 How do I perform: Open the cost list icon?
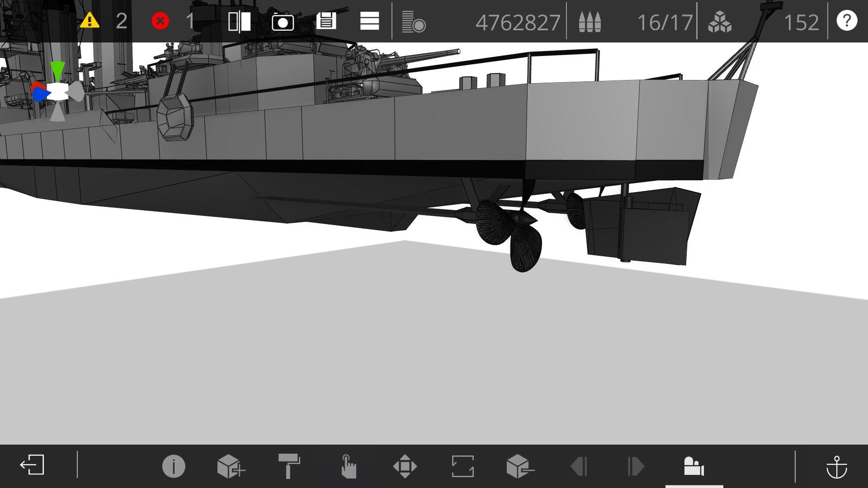pos(413,22)
